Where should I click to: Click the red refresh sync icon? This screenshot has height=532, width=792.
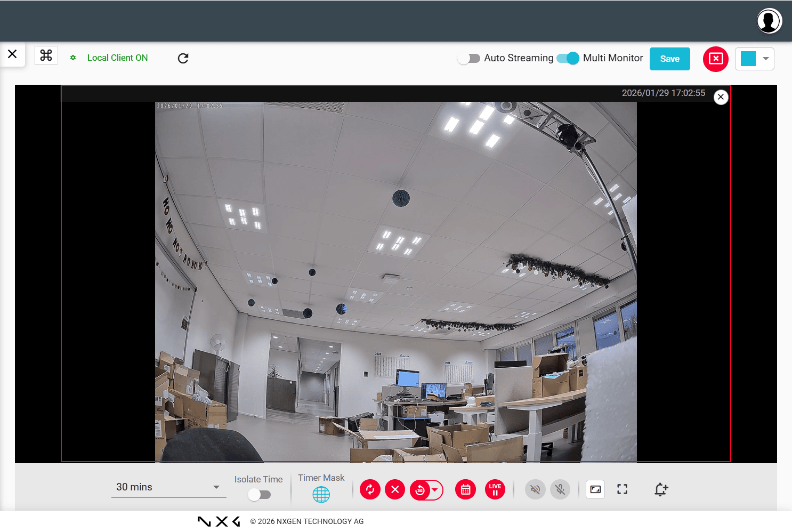(x=370, y=489)
